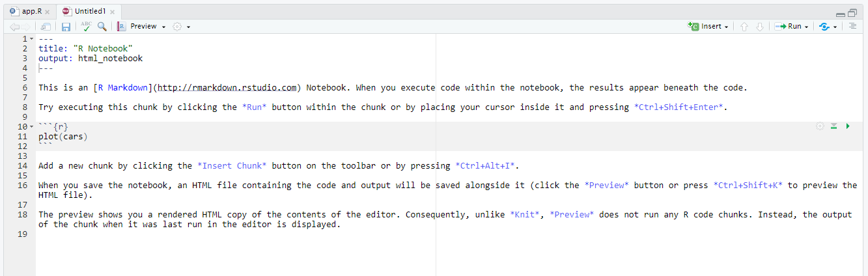The image size is (868, 276).
Task: Click the Preview notebook button
Action: click(137, 27)
